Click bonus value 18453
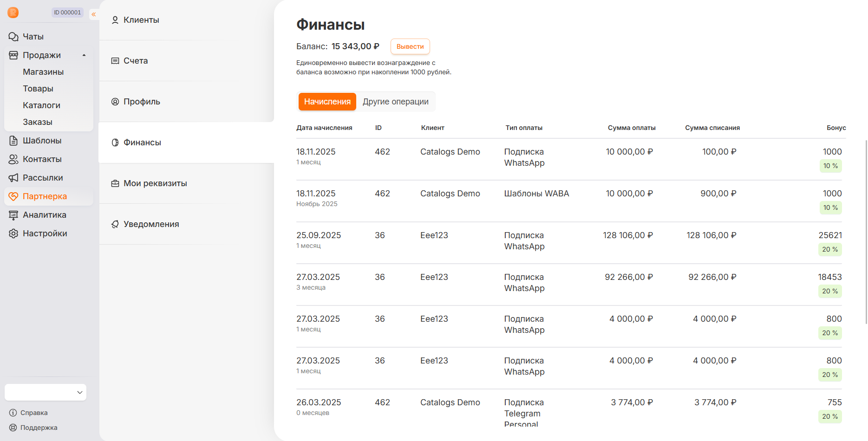 coord(830,277)
